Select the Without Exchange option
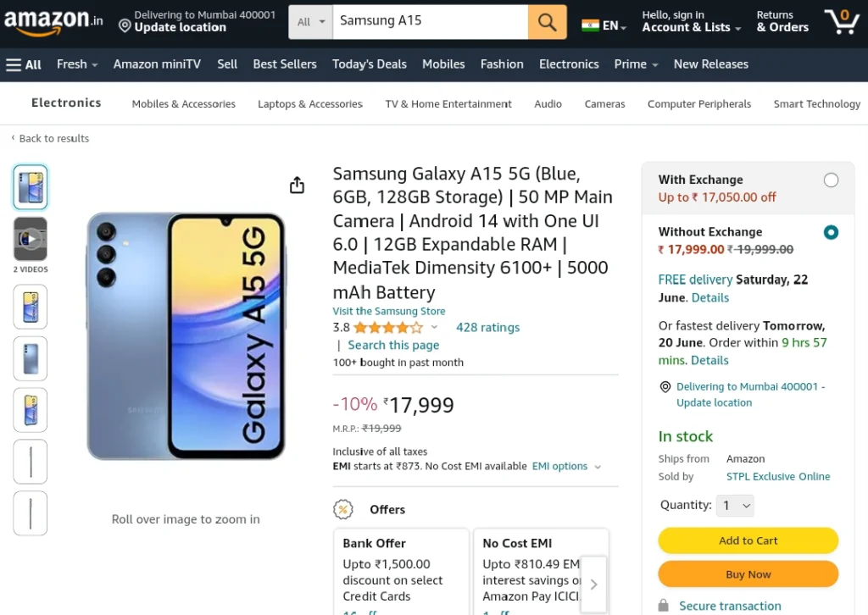The width and height of the screenshot is (868, 615). [831, 232]
